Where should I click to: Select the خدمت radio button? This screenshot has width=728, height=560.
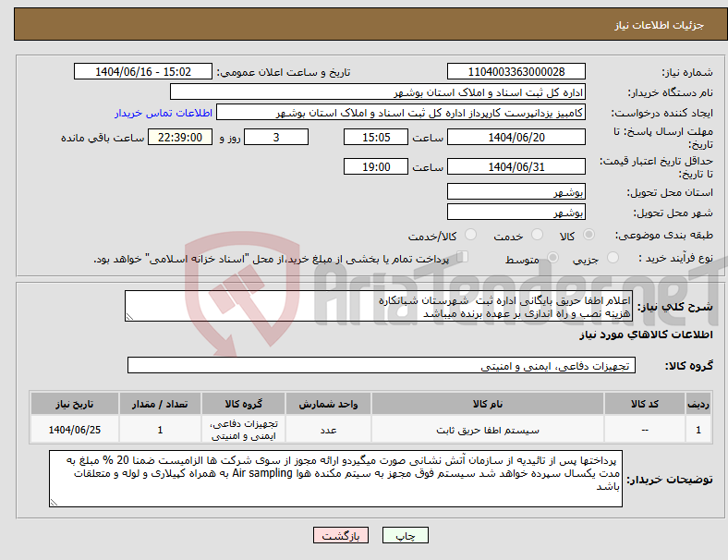(x=537, y=235)
